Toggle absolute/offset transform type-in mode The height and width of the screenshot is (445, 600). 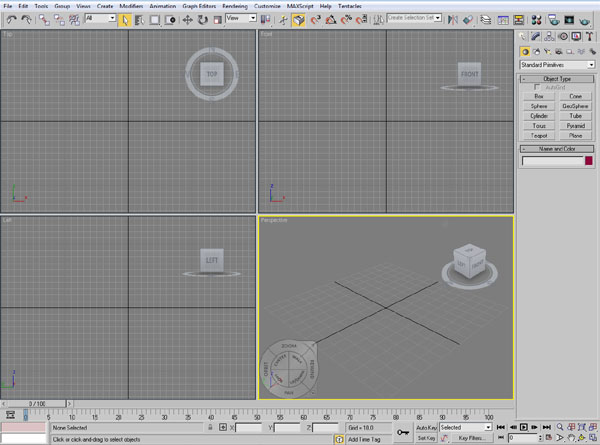click(x=223, y=427)
